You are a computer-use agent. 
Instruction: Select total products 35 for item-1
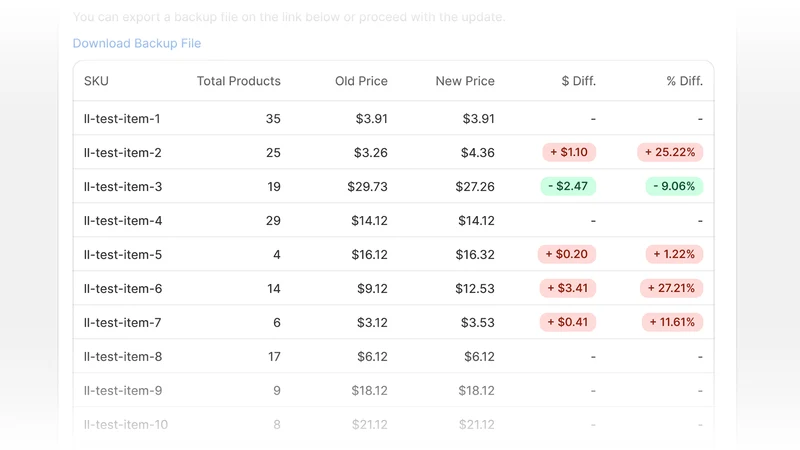tap(273, 119)
